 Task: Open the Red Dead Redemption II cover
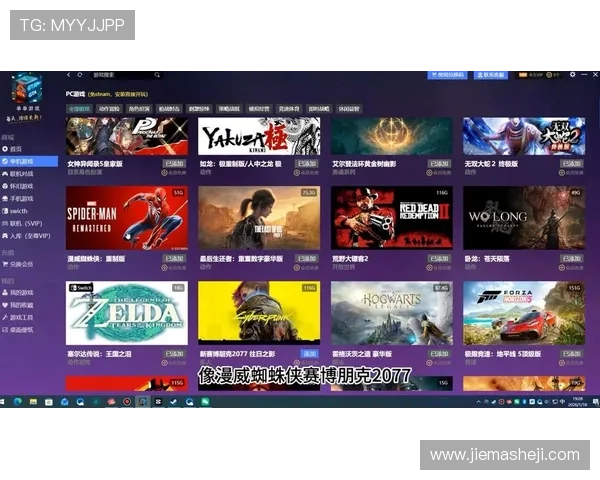391,217
